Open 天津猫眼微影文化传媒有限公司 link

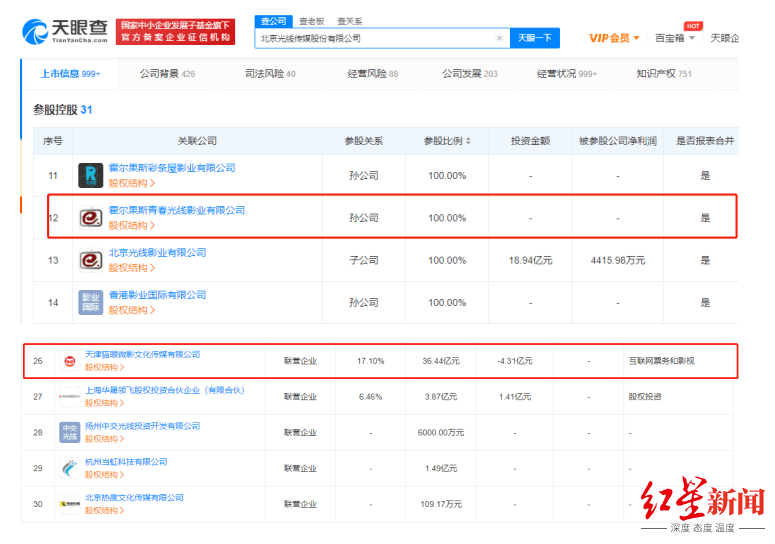(142, 354)
